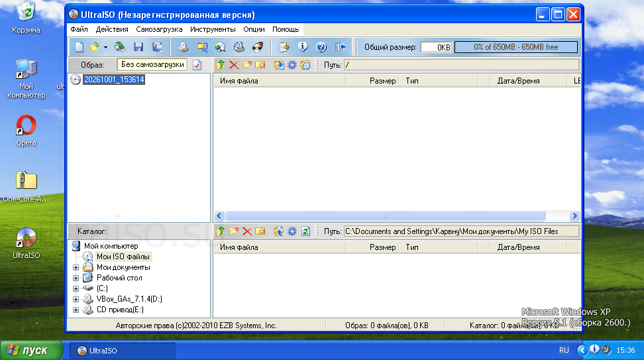Expand the Рабочий стол tree node

coord(76,278)
